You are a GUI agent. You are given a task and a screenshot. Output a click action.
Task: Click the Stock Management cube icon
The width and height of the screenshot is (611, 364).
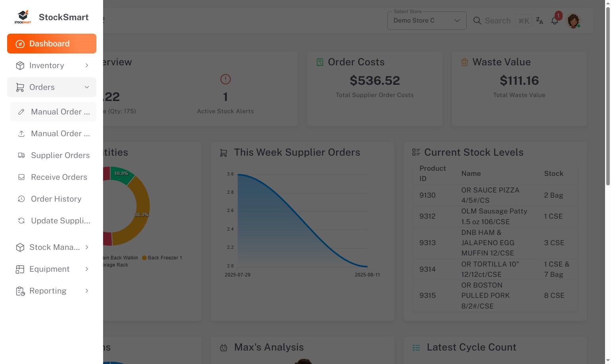click(x=20, y=247)
